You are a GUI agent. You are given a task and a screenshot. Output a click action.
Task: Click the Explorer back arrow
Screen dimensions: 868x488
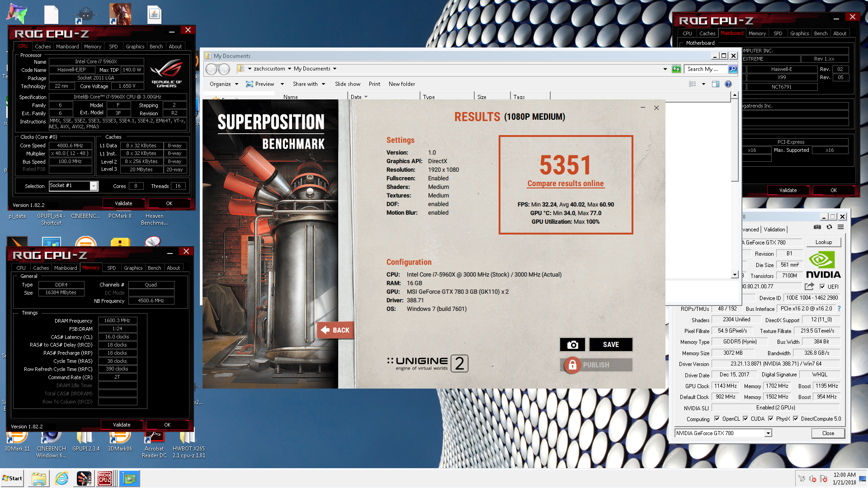point(211,69)
